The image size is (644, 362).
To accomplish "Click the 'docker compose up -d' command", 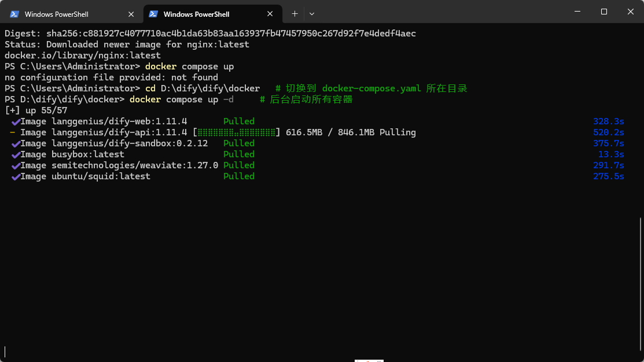I will click(182, 99).
